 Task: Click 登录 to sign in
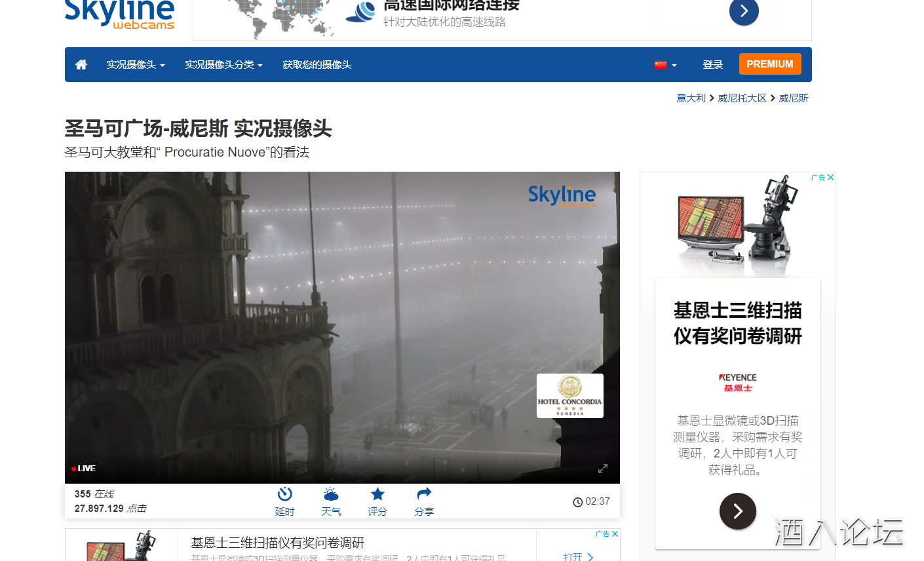tap(712, 64)
